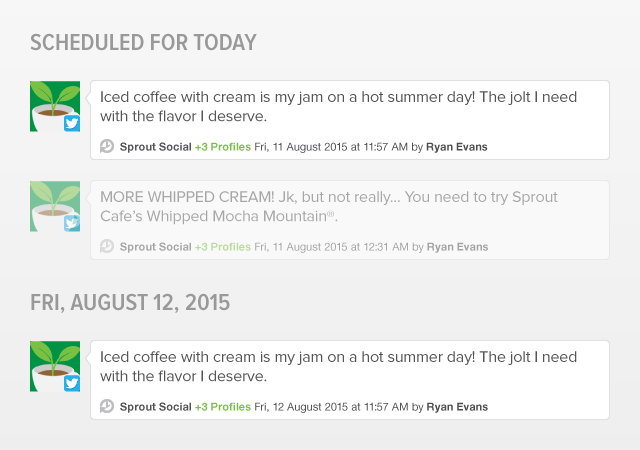This screenshot has width=640, height=450.
Task: Click Twitter badge on the August 12 avatar
Action: click(72, 383)
